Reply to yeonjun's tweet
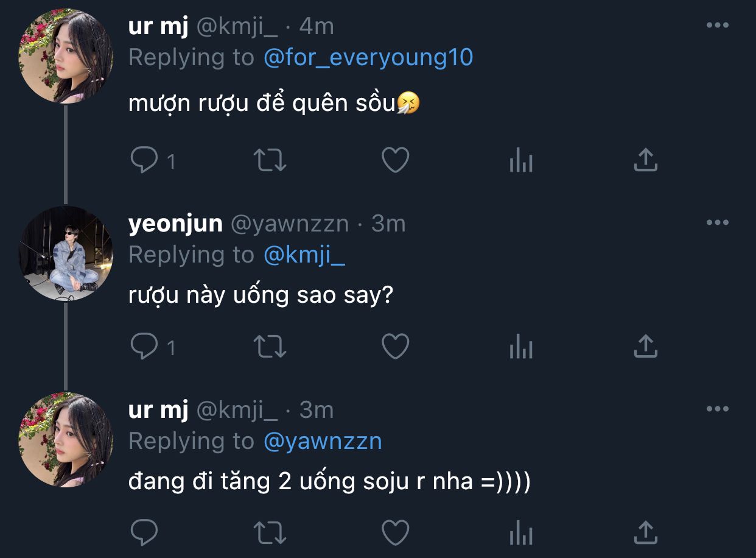The image size is (756, 558). point(145,347)
